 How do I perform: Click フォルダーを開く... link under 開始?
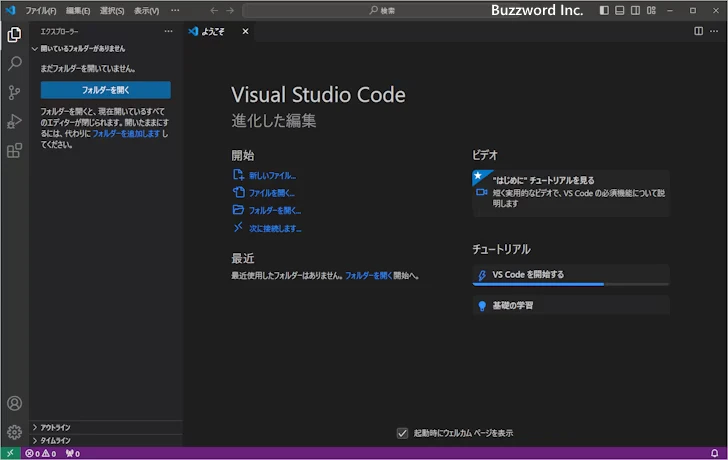click(x=274, y=211)
